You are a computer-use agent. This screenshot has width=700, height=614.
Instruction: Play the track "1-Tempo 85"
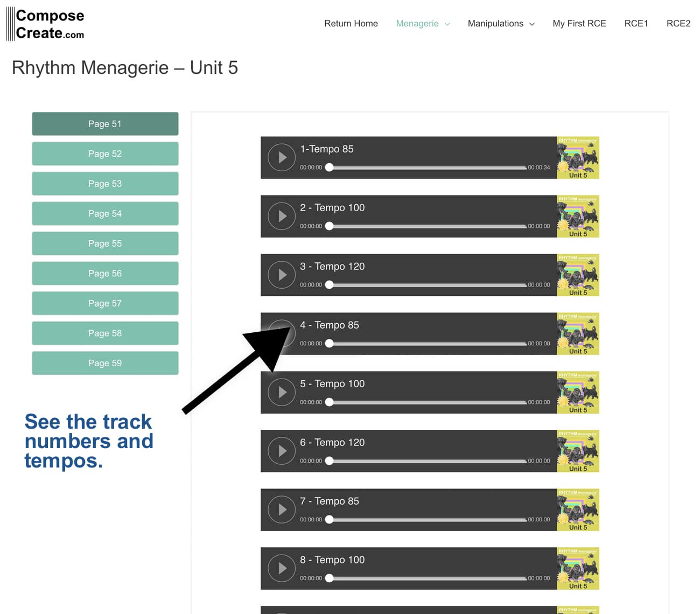point(281,157)
